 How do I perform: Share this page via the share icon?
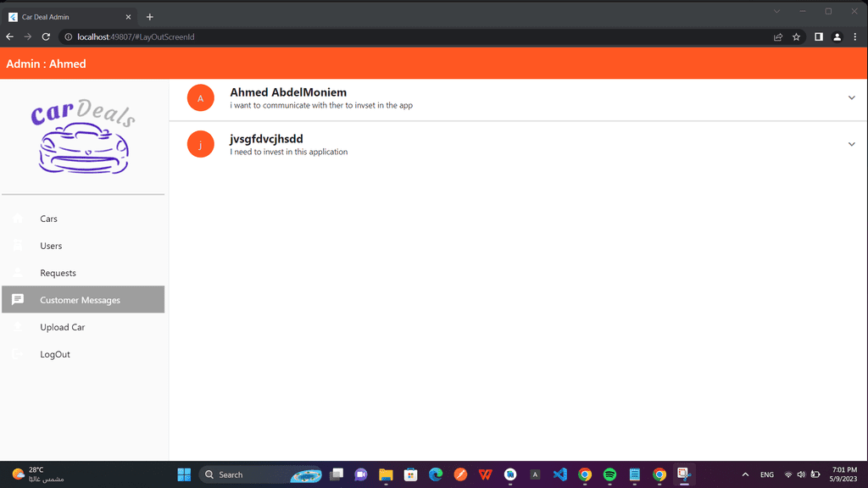[778, 37]
